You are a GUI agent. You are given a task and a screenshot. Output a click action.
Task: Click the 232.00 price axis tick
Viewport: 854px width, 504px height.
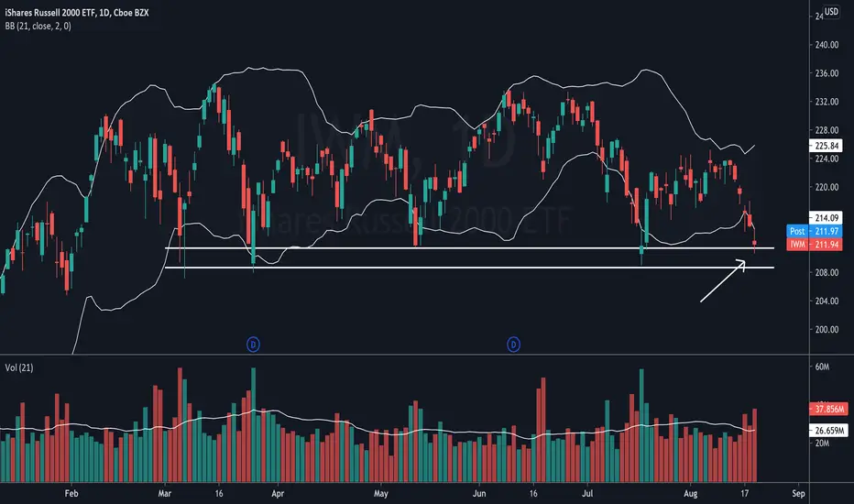click(x=827, y=102)
